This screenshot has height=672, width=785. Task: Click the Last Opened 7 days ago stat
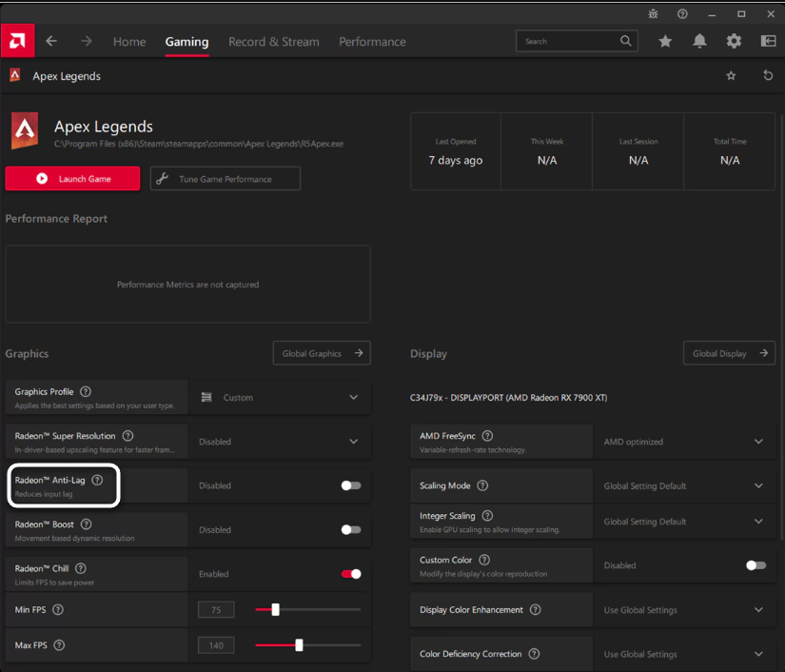point(456,151)
